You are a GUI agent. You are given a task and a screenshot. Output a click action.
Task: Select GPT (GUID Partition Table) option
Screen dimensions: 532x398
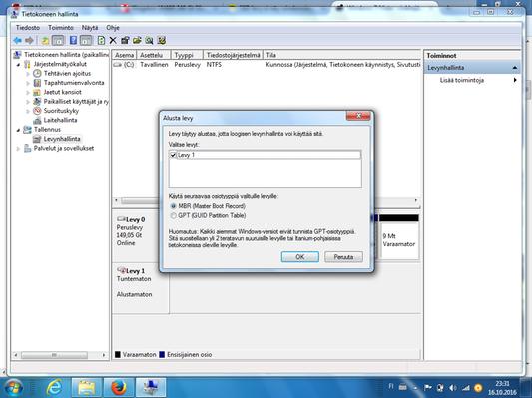[173, 215]
